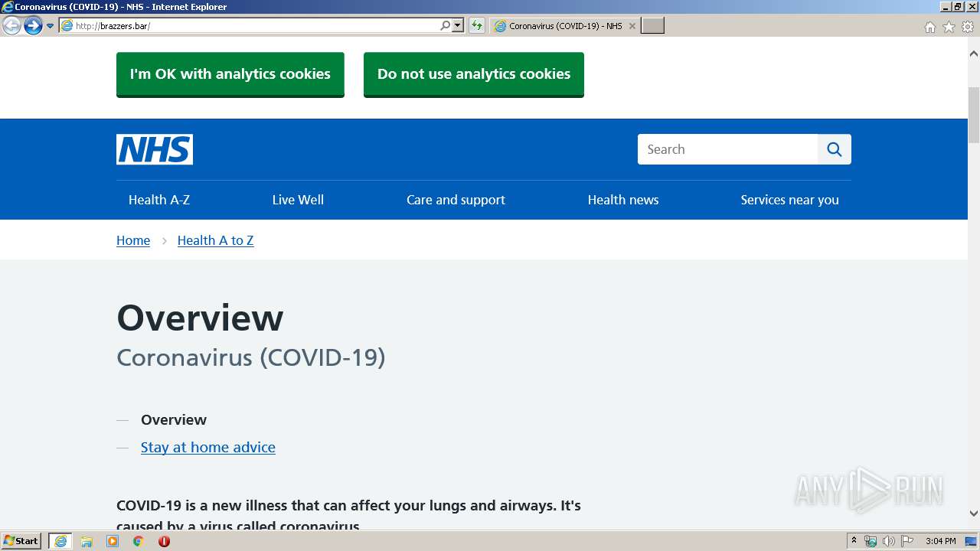The height and width of the screenshot is (551, 980).
Task: Click the network tray icon
Action: (x=871, y=541)
